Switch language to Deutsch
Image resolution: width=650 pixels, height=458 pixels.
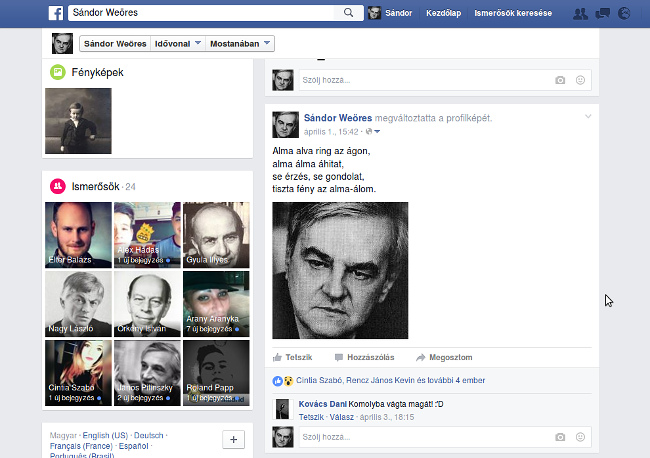click(148, 436)
